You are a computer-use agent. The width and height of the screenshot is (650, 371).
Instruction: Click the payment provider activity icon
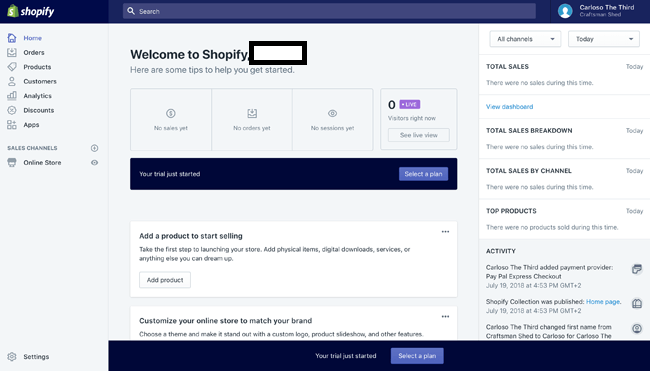(637, 269)
